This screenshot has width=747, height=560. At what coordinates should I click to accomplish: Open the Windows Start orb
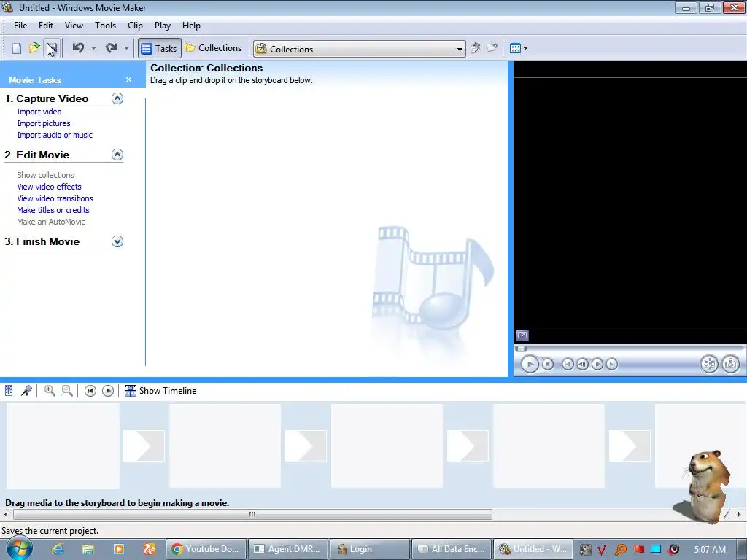(20, 548)
